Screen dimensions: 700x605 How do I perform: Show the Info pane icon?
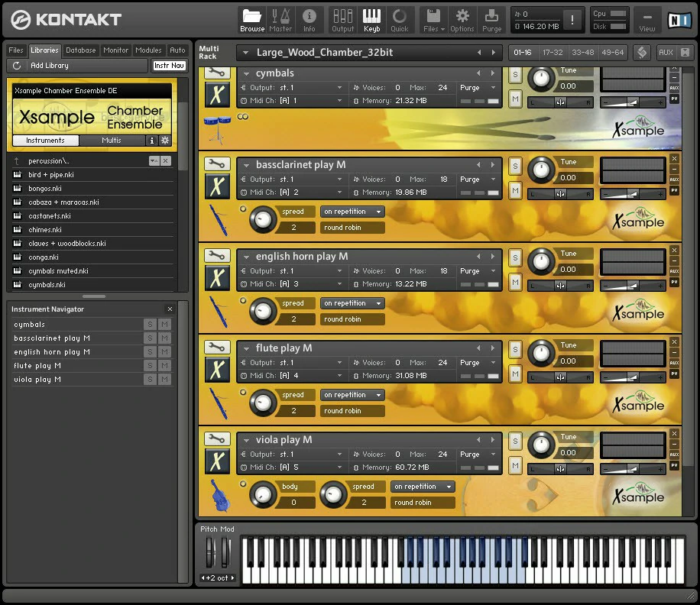click(x=309, y=21)
